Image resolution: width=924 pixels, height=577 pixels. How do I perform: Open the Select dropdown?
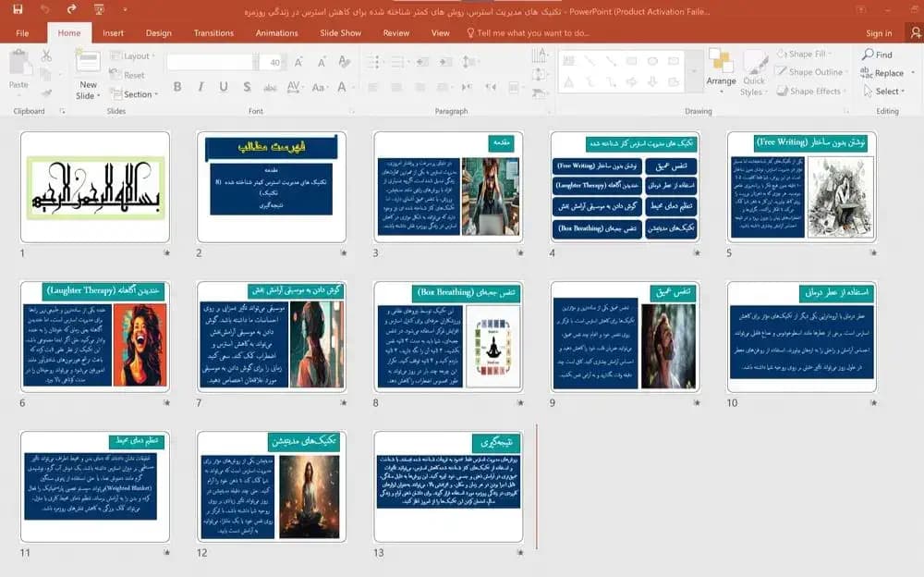[884, 91]
